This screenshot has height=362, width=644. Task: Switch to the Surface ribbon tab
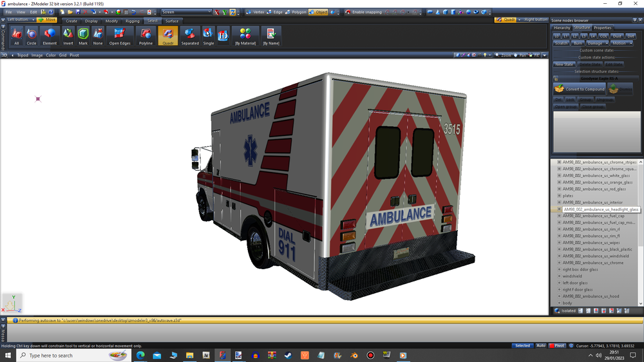tap(172, 21)
